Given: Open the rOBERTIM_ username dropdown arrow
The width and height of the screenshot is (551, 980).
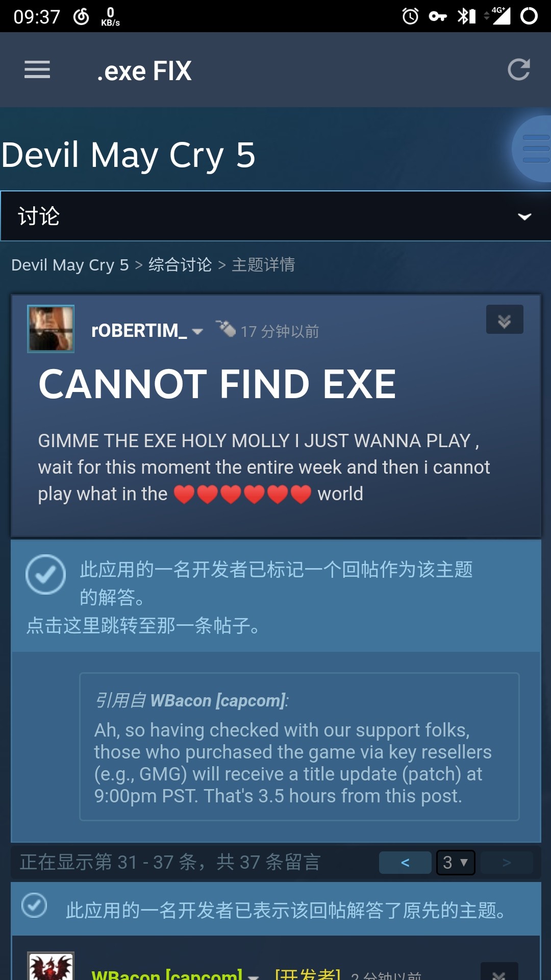Looking at the screenshot, I should click(197, 332).
